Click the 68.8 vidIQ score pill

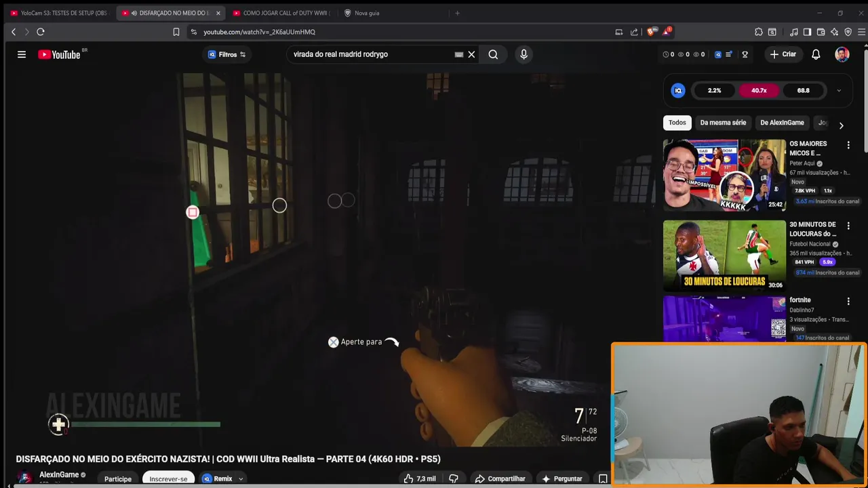(804, 90)
